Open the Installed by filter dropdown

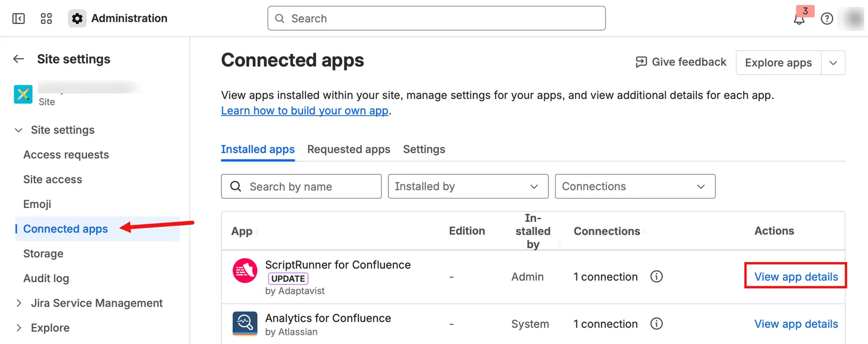468,186
